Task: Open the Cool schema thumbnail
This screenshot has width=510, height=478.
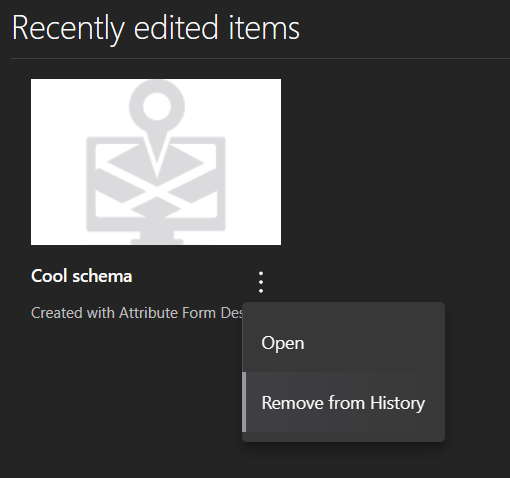Action: tap(156, 162)
